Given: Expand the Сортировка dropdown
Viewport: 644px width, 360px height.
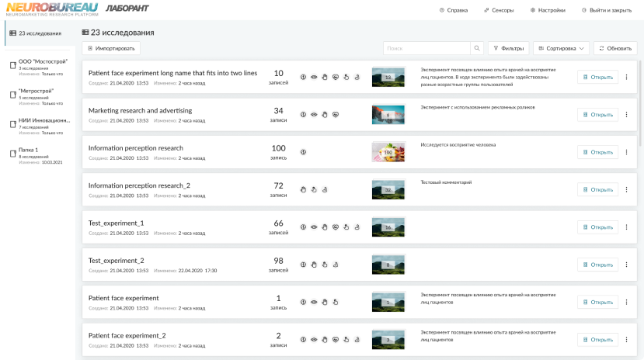Looking at the screenshot, I should click(x=561, y=48).
